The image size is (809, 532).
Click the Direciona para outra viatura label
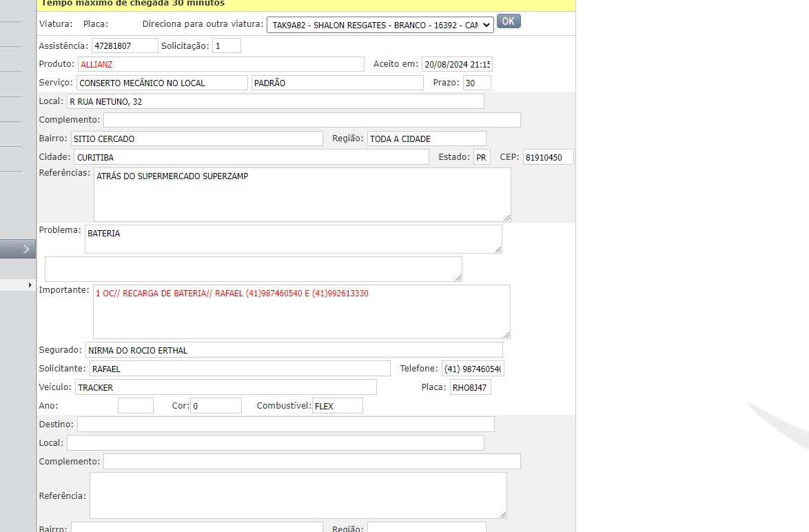coord(203,23)
